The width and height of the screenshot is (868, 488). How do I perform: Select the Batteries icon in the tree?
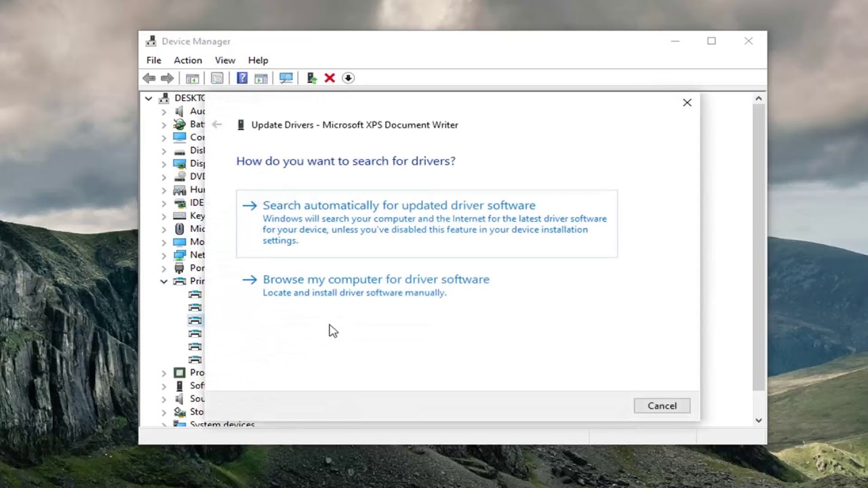(180, 124)
